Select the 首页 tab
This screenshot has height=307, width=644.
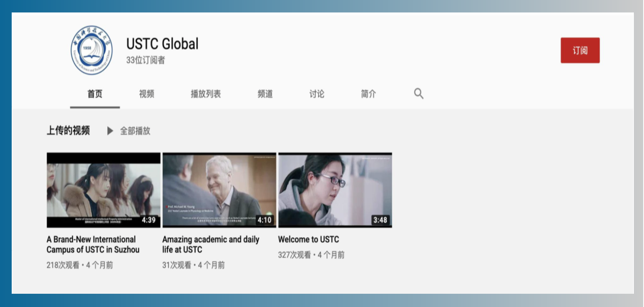pos(95,94)
